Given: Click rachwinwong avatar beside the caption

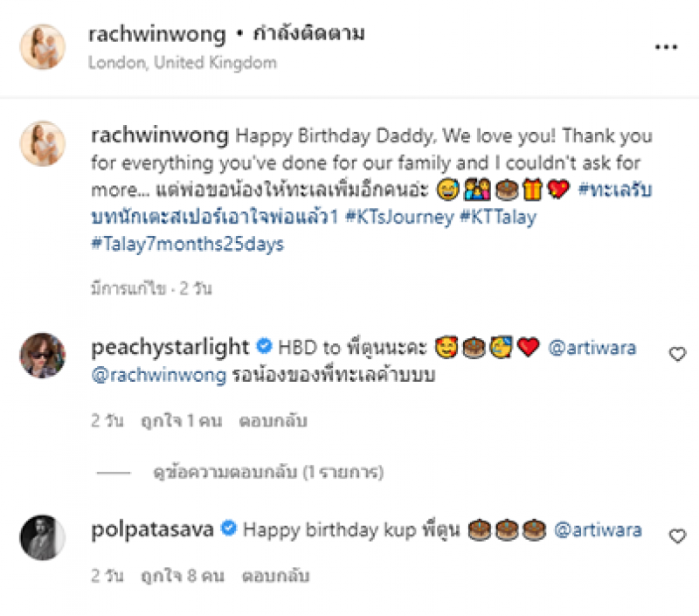Looking at the screenshot, I should pyautogui.click(x=43, y=143).
